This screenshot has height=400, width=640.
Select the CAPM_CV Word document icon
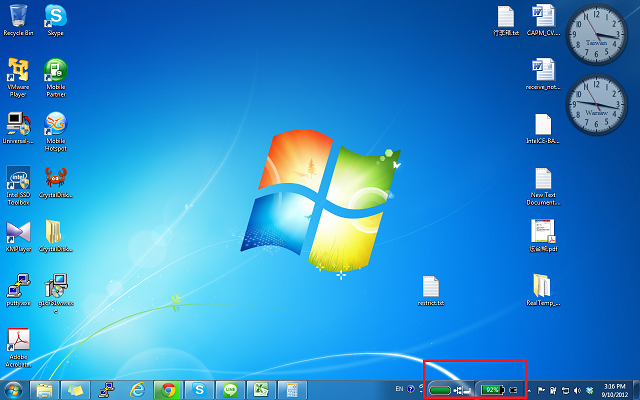click(543, 20)
